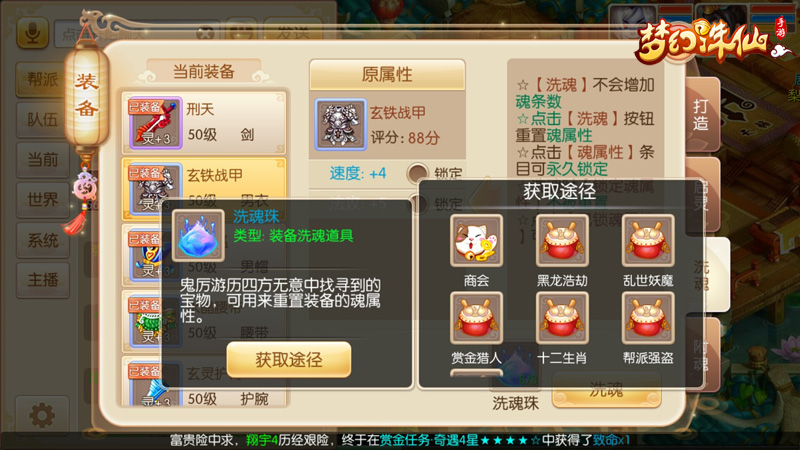The image size is (800, 450).
Task: Tap the 十二生肖 drum icon
Action: click(562, 318)
